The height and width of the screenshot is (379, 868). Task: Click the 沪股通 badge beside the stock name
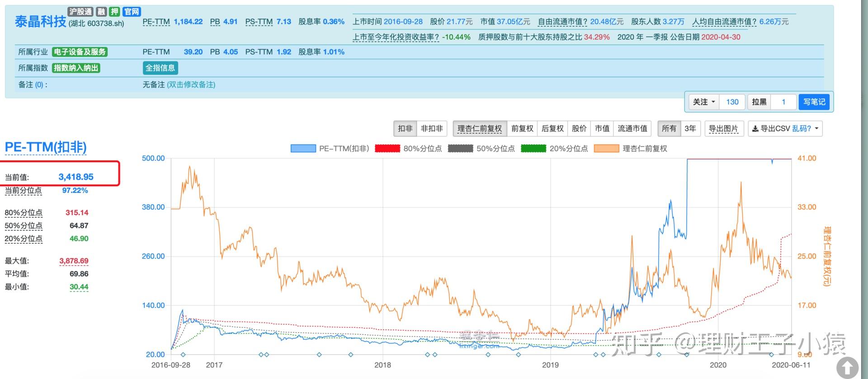[80, 12]
